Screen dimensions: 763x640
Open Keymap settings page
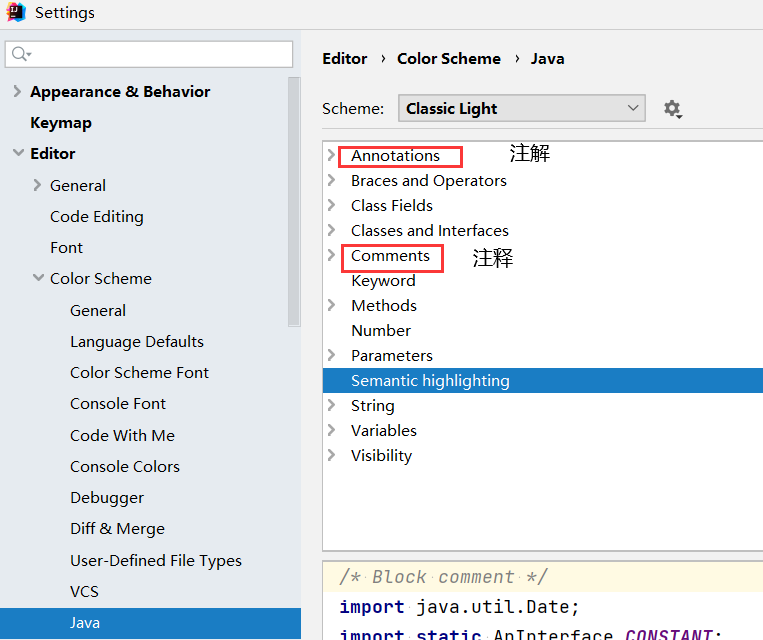pos(61,123)
